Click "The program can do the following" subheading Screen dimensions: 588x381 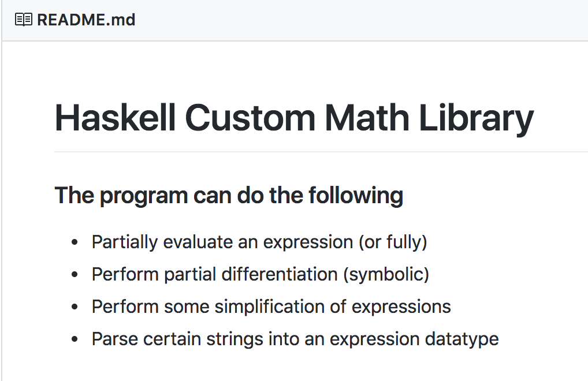(229, 196)
